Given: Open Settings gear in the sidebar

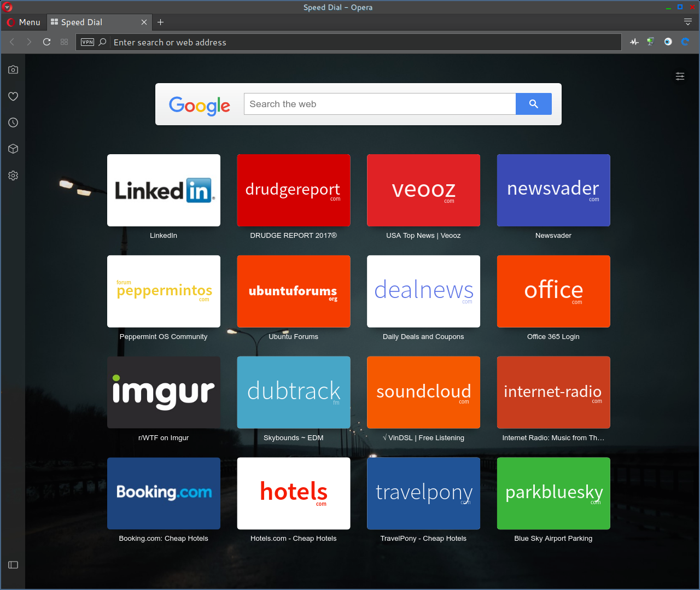Looking at the screenshot, I should (13, 176).
